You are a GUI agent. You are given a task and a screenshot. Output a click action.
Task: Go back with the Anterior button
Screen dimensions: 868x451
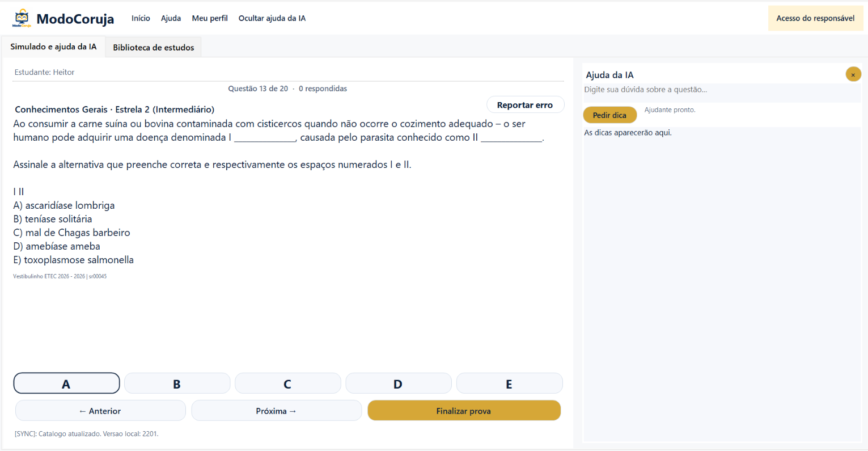click(100, 411)
